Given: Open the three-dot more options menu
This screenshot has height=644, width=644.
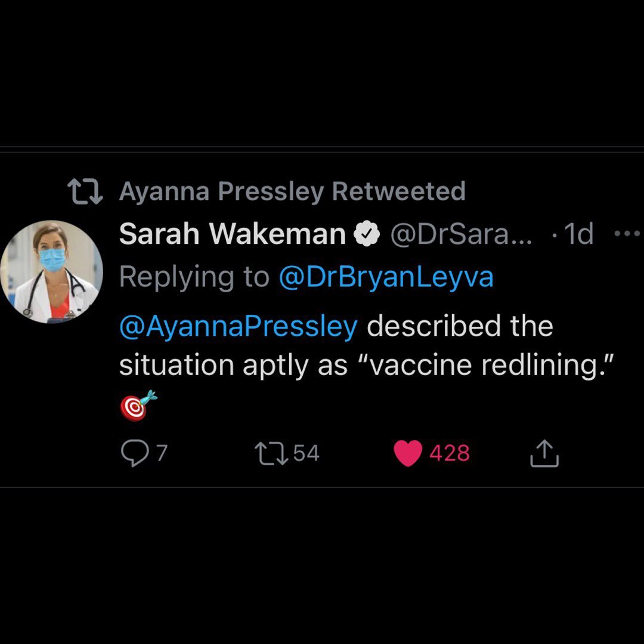Looking at the screenshot, I should pos(626,234).
